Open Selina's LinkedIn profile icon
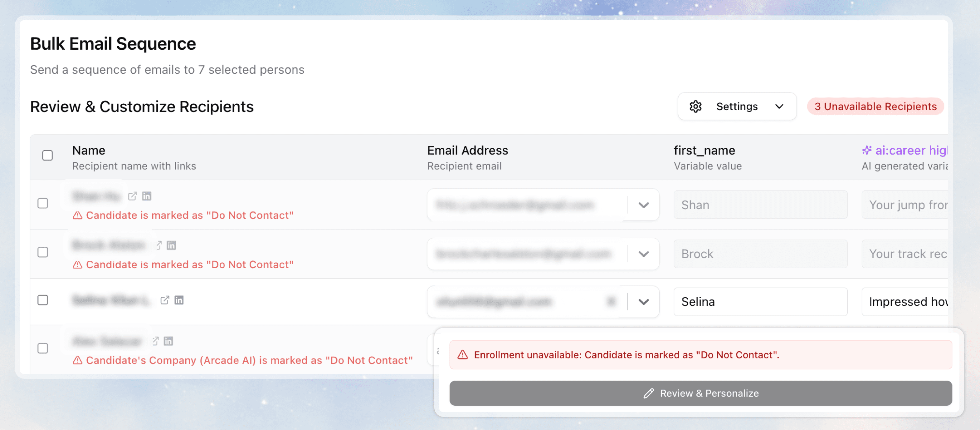 click(179, 300)
